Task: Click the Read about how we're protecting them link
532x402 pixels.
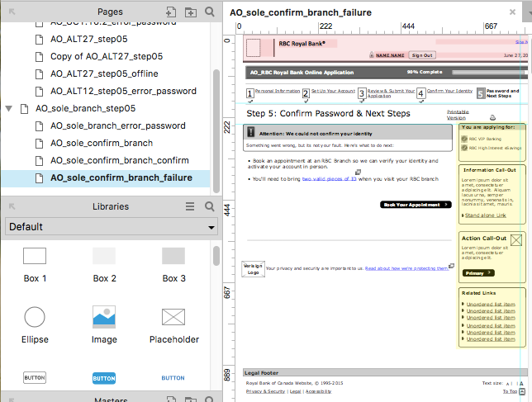Action: [x=406, y=268]
